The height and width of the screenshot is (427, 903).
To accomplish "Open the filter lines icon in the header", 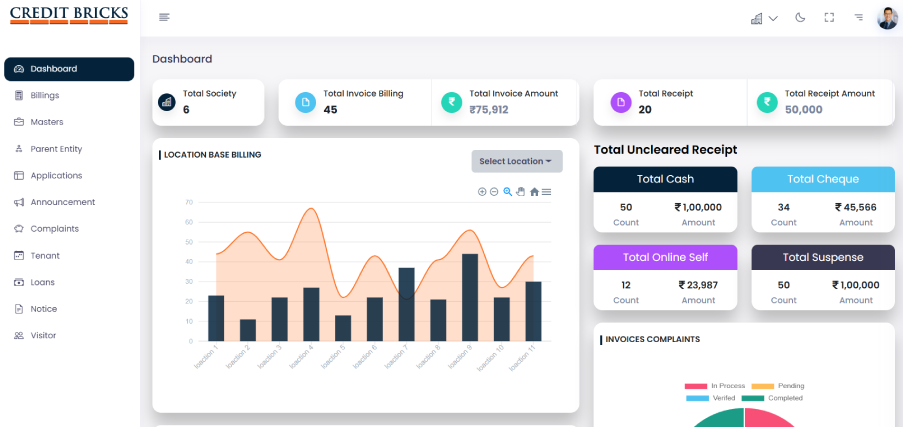I will point(858,17).
